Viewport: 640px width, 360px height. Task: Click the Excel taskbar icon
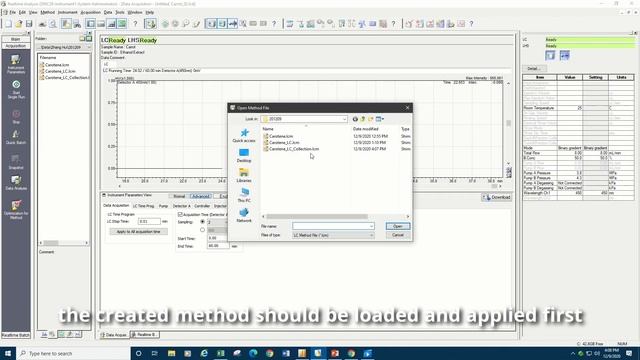pos(221,353)
